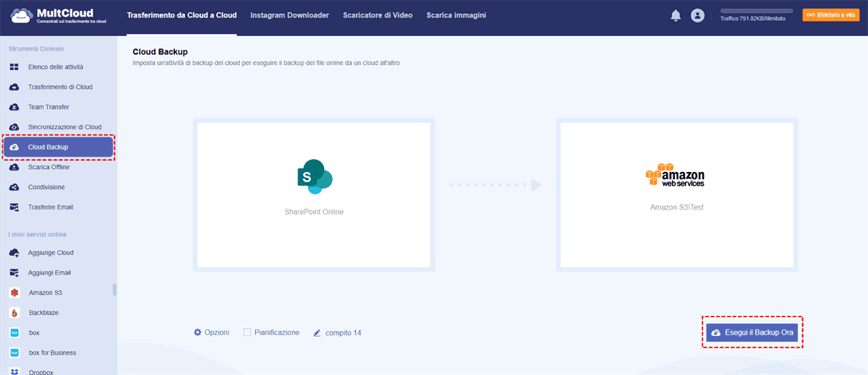Screen dimensions: 868x375
Task: Click the box service icon
Action: [x=14, y=333]
